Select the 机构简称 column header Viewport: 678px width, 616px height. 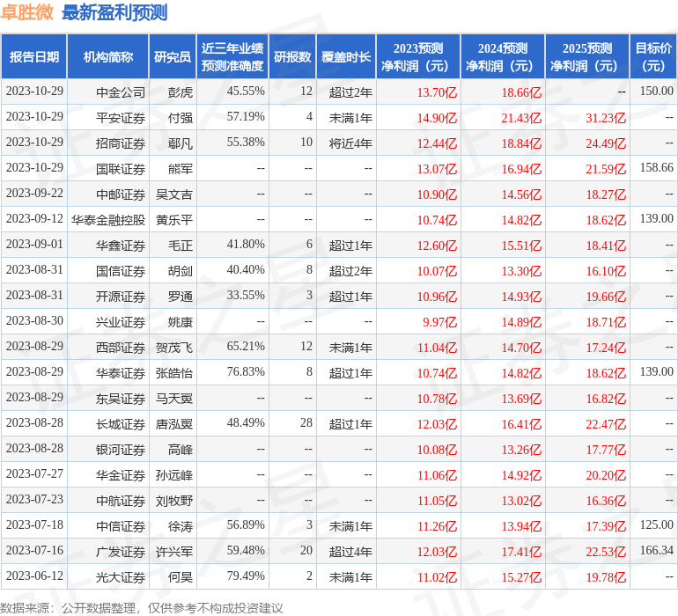click(108, 57)
